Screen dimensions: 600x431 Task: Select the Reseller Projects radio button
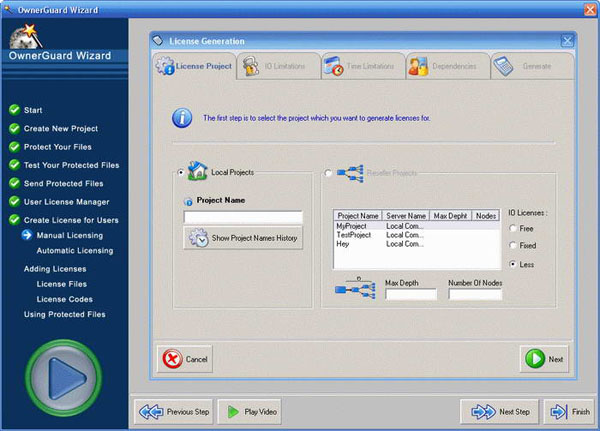pos(327,173)
